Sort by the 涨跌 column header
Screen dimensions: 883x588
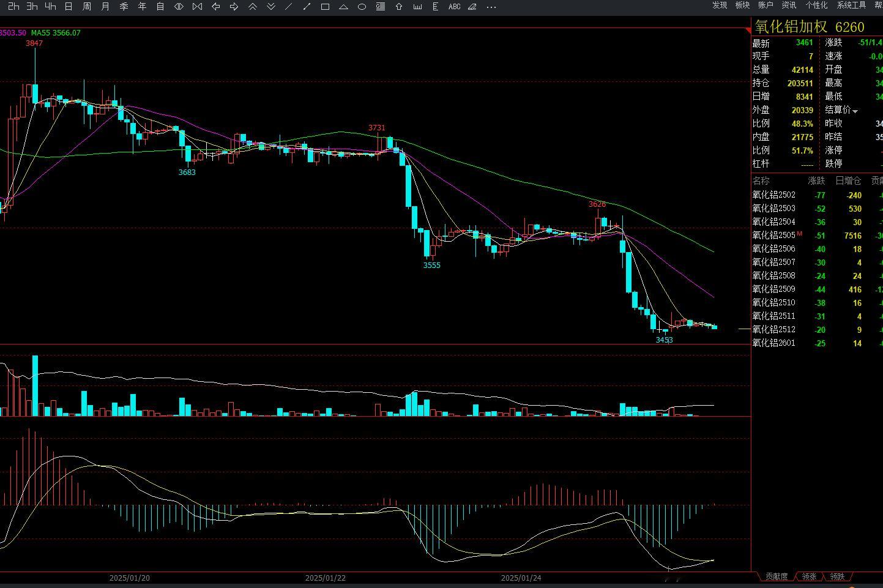pyautogui.click(x=816, y=181)
